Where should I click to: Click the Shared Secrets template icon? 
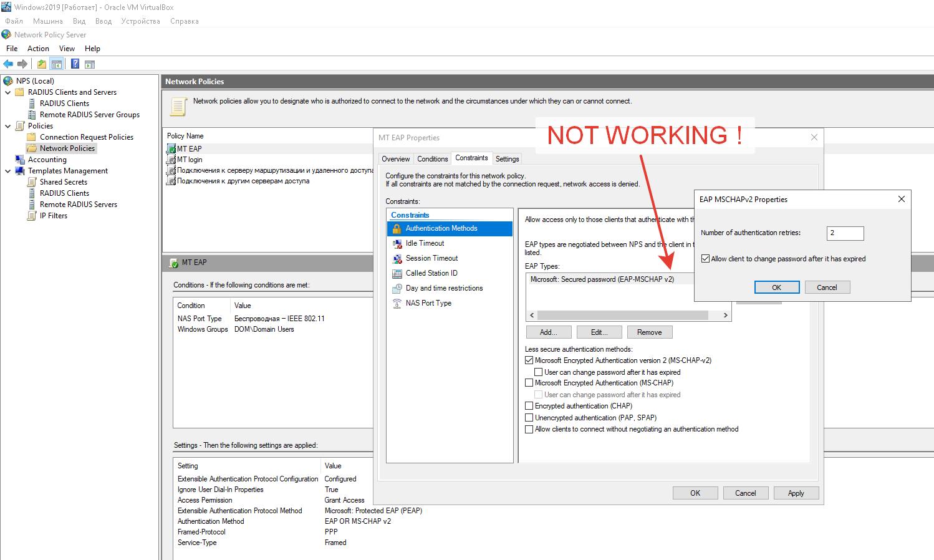click(x=32, y=182)
